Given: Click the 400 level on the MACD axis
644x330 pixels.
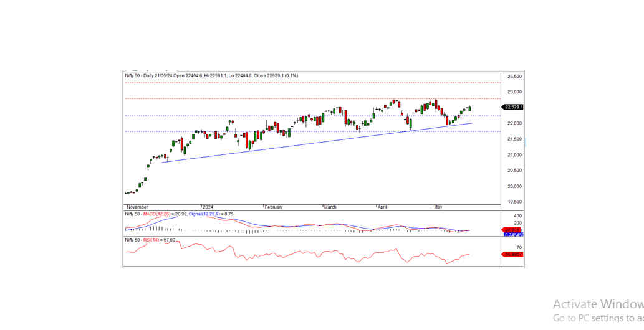Looking at the screenshot, I should (x=517, y=215).
